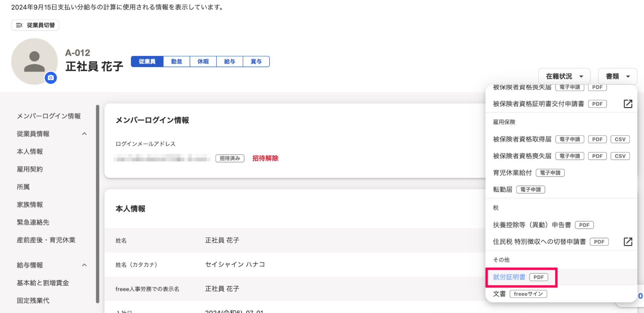Select 緊急連絡先 in the sidebar
The image size is (644, 313).
[x=33, y=222]
